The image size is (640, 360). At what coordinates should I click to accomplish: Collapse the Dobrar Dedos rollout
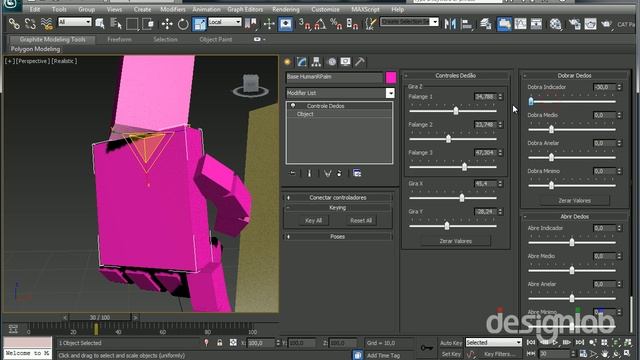tap(574, 76)
